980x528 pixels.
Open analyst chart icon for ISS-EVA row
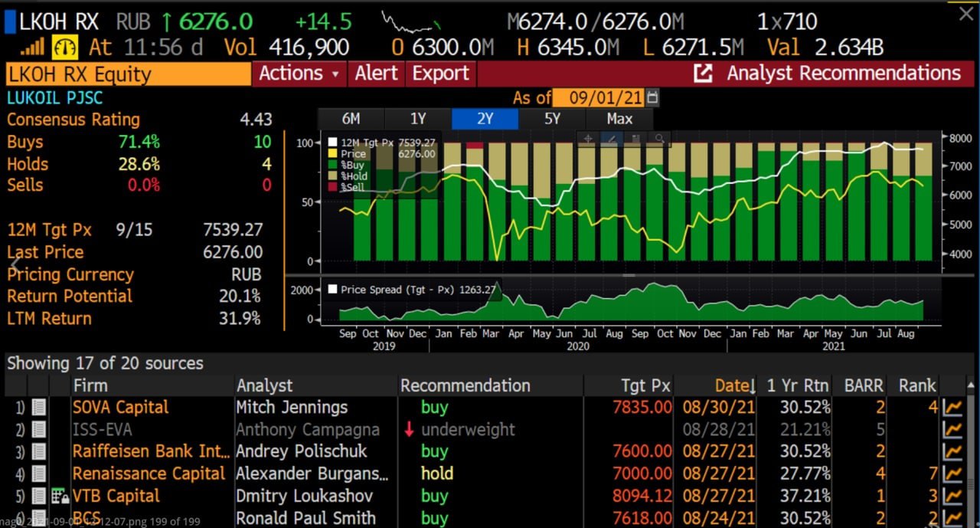point(953,430)
